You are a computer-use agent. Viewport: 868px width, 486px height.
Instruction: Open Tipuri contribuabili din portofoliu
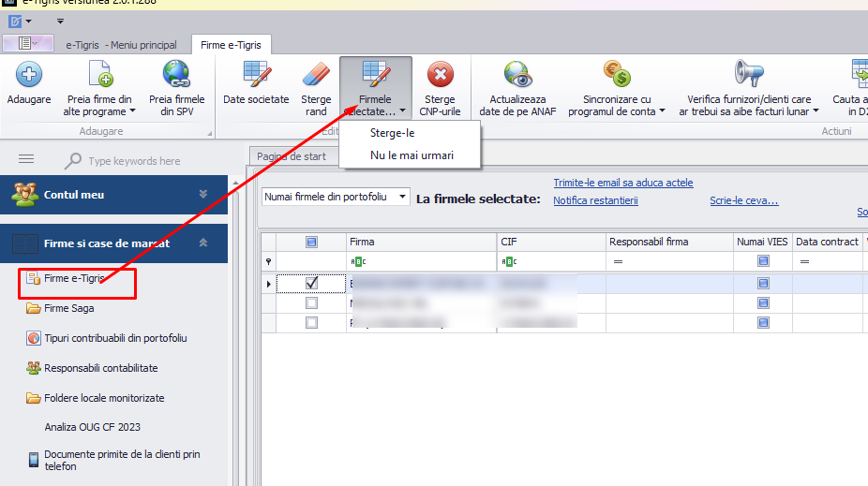(107, 338)
